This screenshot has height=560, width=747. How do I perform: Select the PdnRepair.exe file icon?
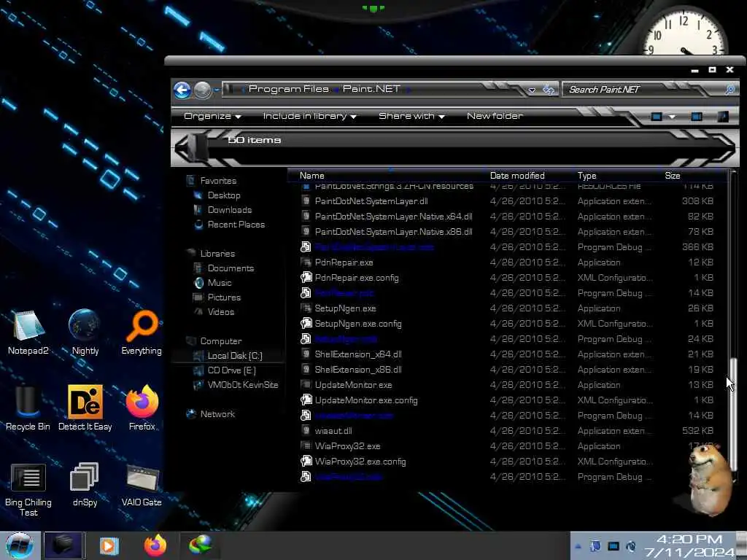[x=306, y=262]
